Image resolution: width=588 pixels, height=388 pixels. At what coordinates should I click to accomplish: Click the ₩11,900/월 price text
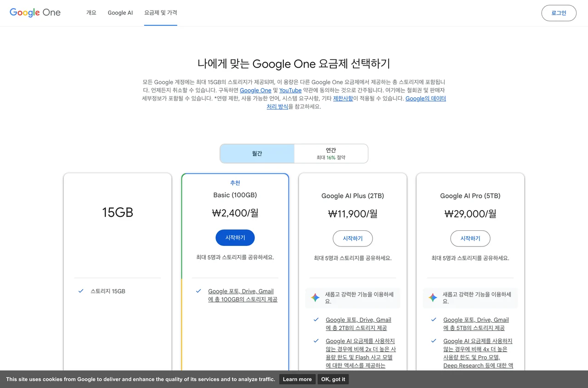click(x=353, y=214)
